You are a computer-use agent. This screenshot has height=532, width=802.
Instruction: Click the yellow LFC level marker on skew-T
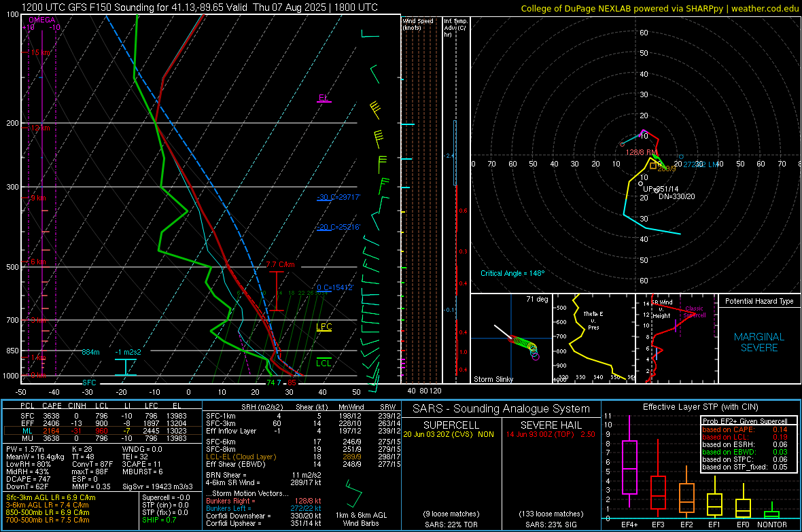pyautogui.click(x=324, y=327)
